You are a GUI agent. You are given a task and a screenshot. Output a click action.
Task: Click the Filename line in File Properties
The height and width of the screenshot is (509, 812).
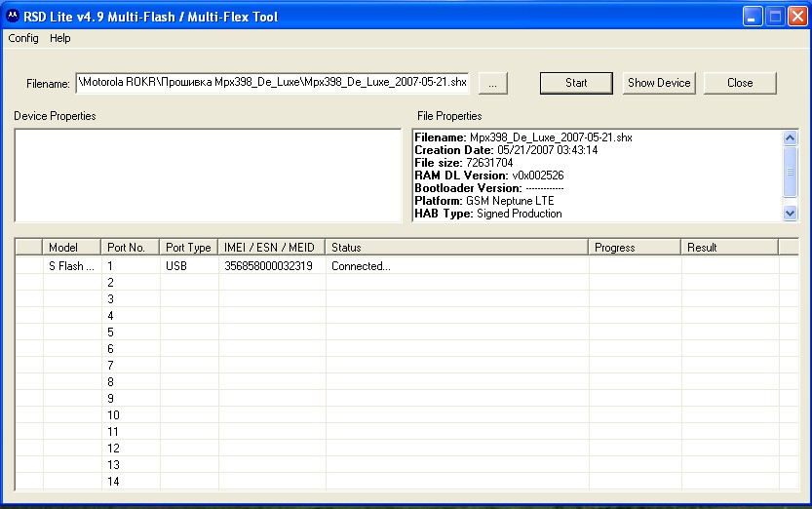point(523,137)
